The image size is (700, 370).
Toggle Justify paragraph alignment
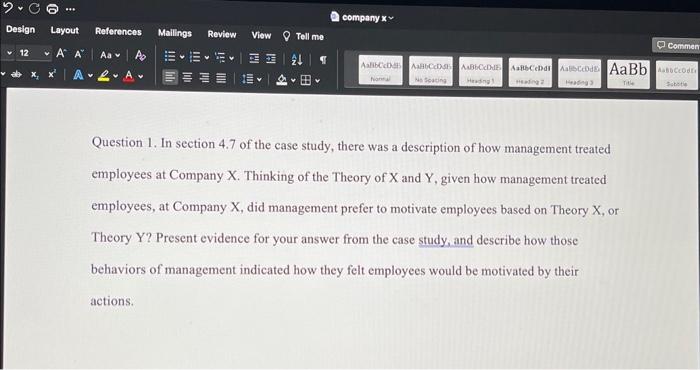tap(221, 79)
